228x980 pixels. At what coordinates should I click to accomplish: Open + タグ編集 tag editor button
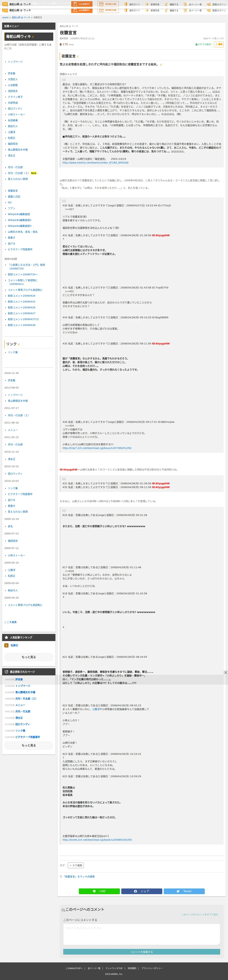coord(76,865)
